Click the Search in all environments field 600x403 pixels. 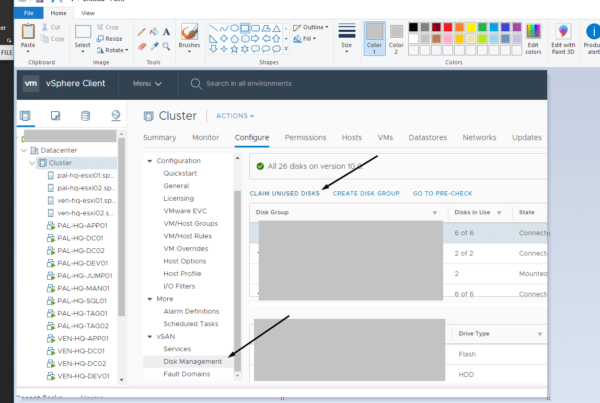249,84
